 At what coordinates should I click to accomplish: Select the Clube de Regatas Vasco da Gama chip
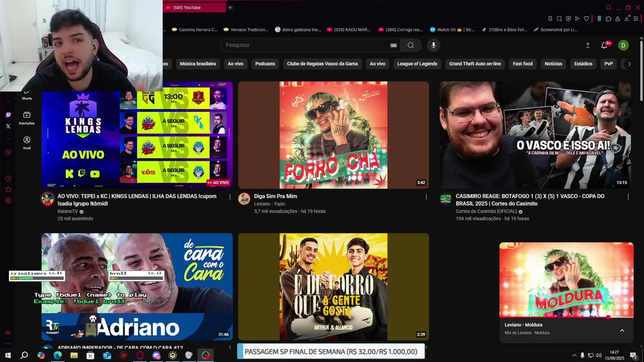[x=323, y=64]
